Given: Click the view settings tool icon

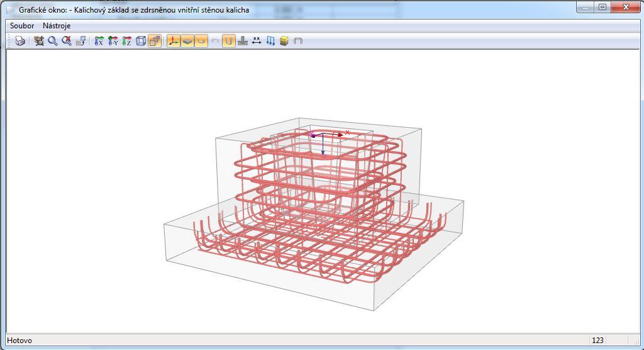Looking at the screenshot, I should click(x=39, y=41).
